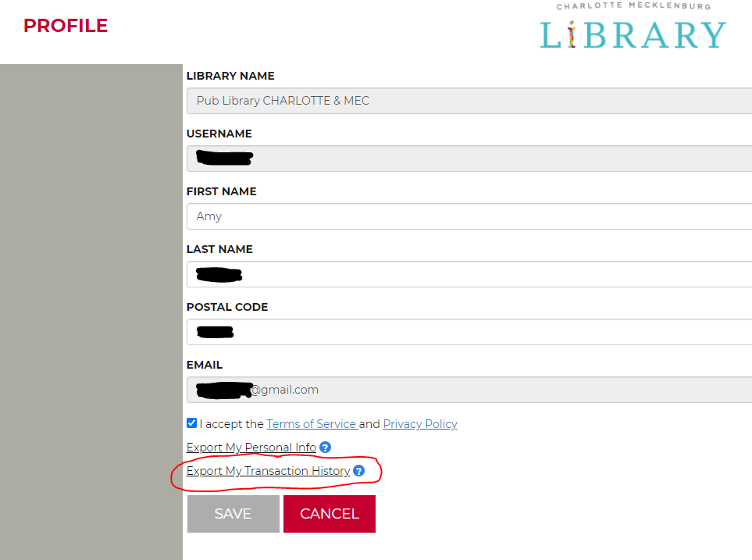Image resolution: width=752 pixels, height=560 pixels.
Task: Click the gray sidebar panel
Action: [90, 312]
